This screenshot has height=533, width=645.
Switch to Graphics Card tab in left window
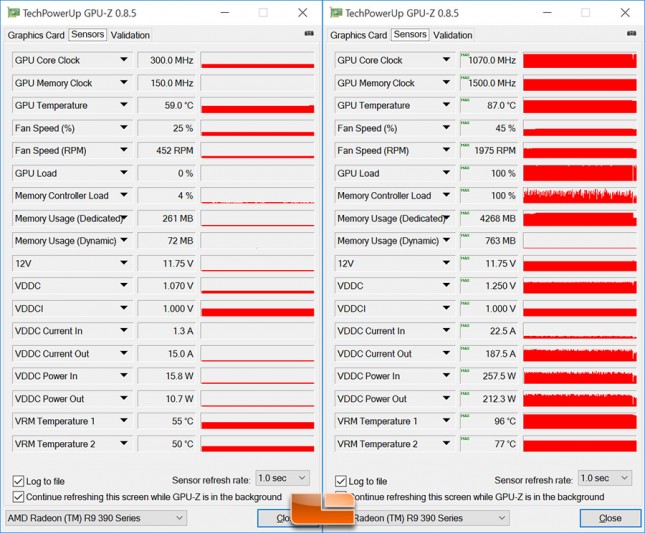point(36,35)
